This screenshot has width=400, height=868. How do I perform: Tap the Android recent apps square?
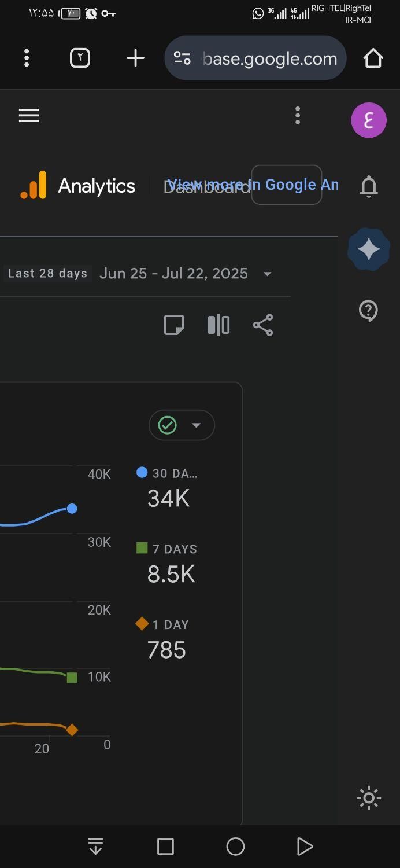tap(165, 847)
